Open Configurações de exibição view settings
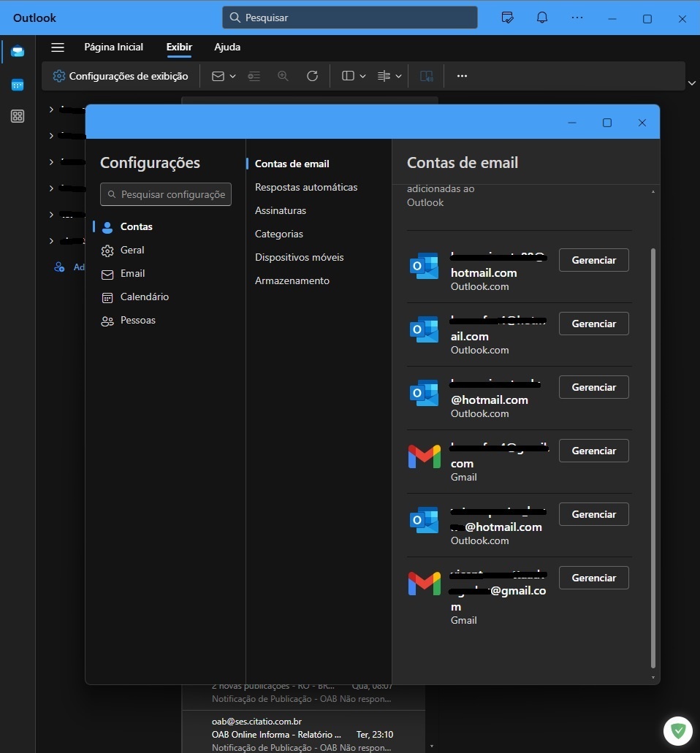Screen dimensions: 700x753 (120, 76)
